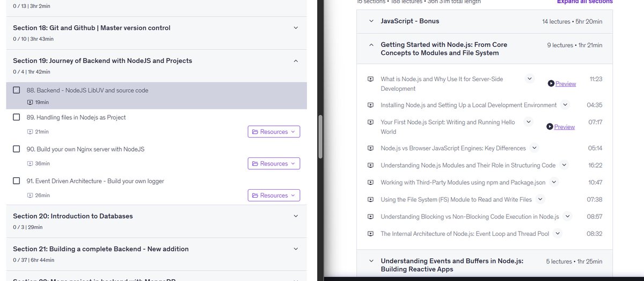Click the video icon beside 'Using the File System (FS) Module'

pos(370,199)
